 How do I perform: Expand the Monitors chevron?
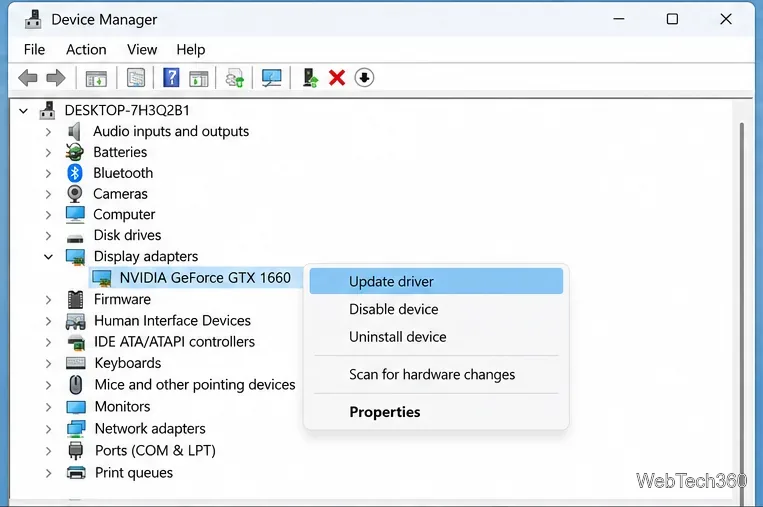pyautogui.click(x=48, y=407)
